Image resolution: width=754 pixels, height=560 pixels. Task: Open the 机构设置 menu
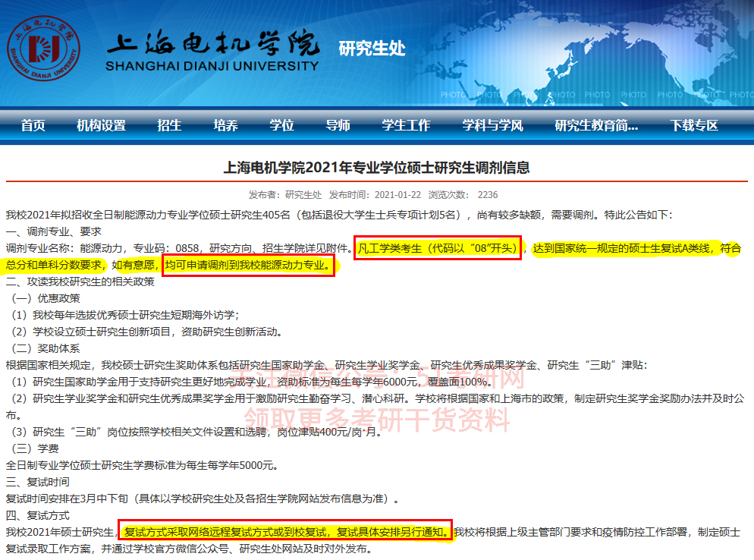[x=99, y=126]
